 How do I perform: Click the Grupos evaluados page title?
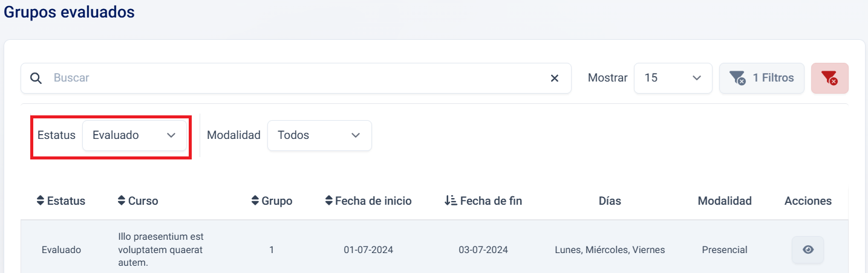69,12
